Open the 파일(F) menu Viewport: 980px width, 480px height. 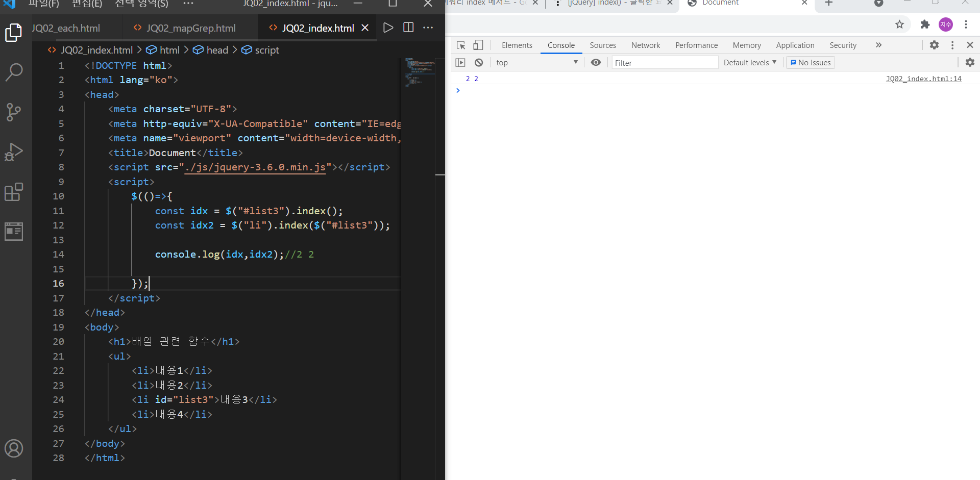tap(44, 4)
